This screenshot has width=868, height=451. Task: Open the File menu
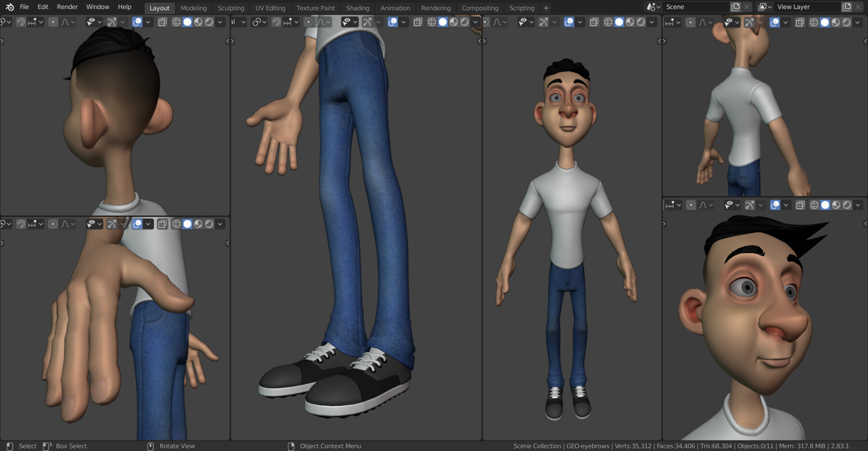pyautogui.click(x=24, y=7)
